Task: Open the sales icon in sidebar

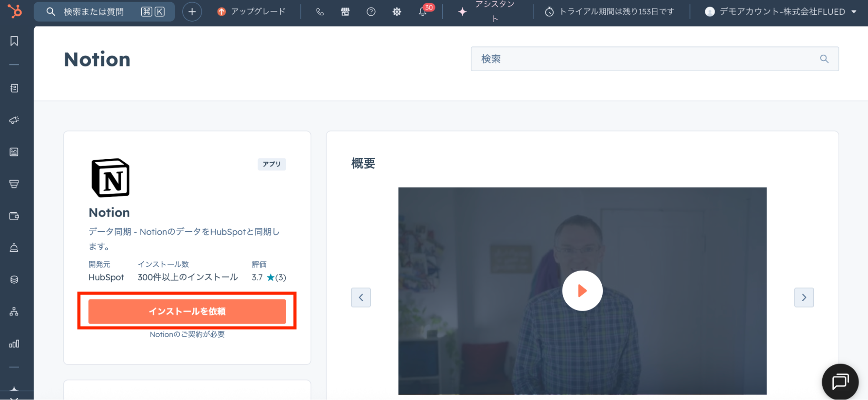Action: [14, 184]
